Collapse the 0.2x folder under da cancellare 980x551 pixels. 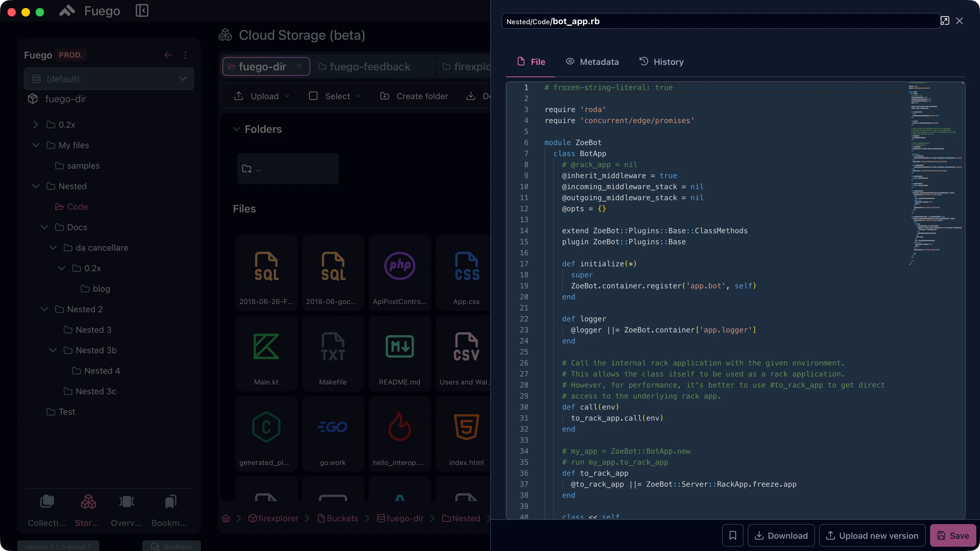coord(61,268)
